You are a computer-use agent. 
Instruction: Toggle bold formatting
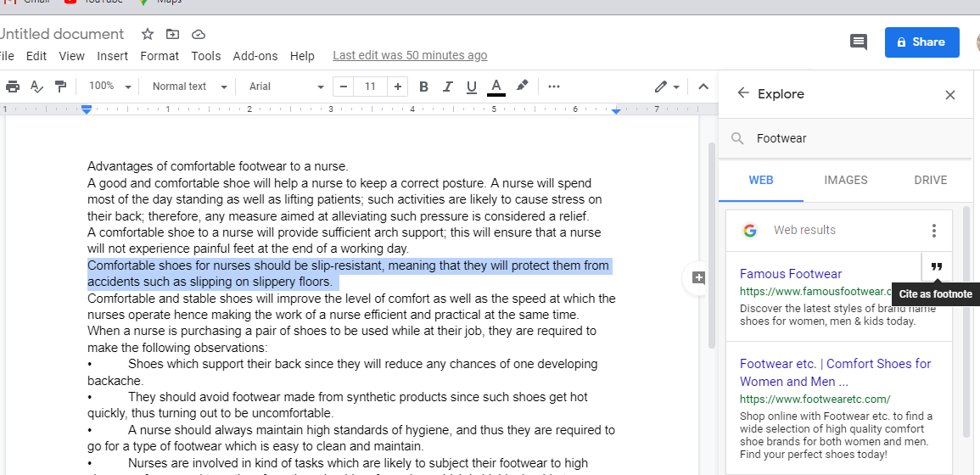point(423,87)
